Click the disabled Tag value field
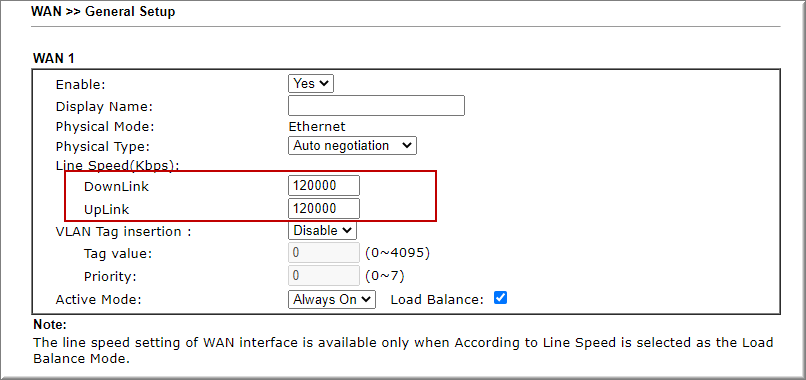Screen dimensions: 806x380 coord(324,252)
